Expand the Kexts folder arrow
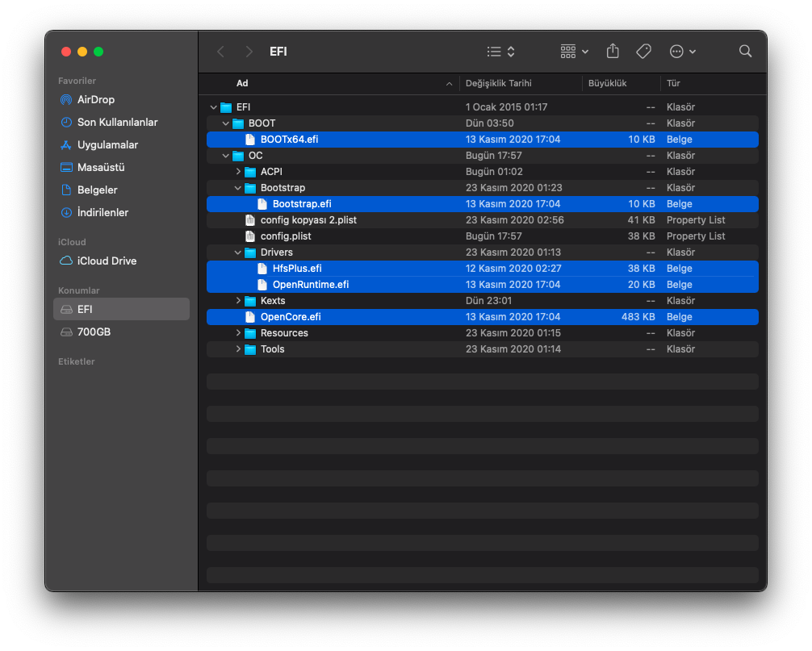 pyautogui.click(x=238, y=301)
